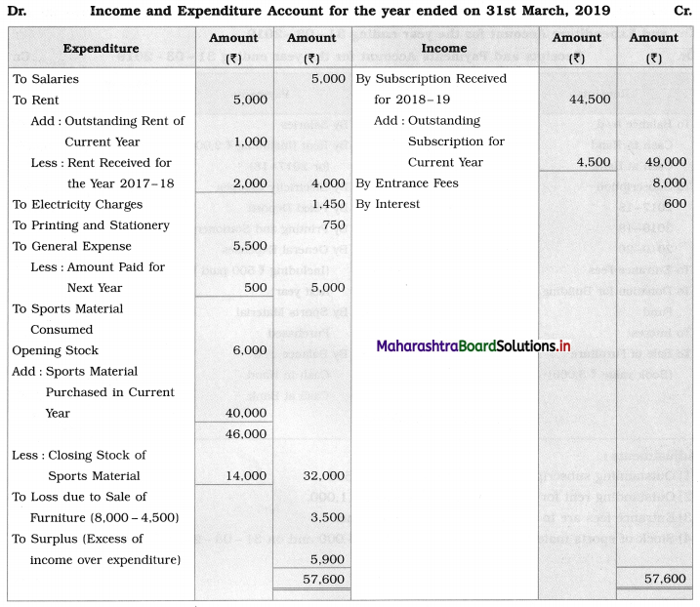Click the 600 interest amount
Screen dimensions: 700x607
pyautogui.click(x=675, y=204)
